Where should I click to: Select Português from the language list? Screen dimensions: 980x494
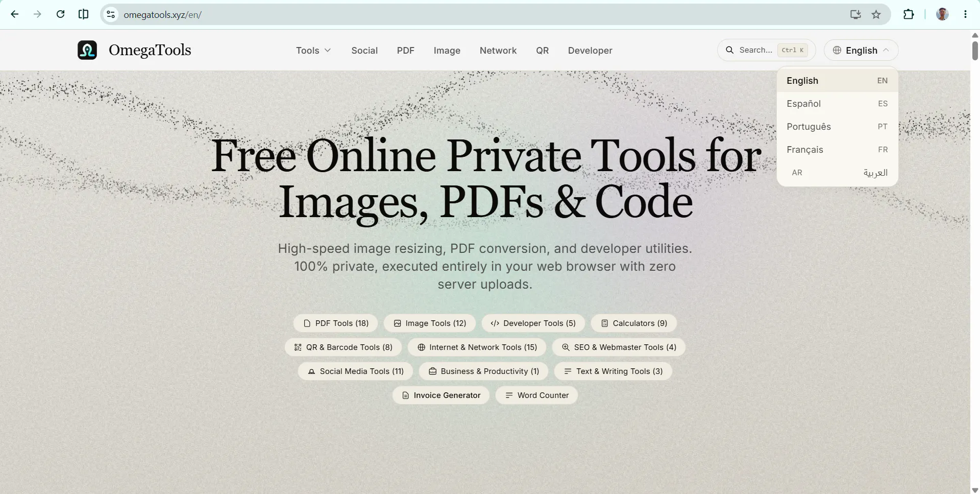[x=837, y=127]
